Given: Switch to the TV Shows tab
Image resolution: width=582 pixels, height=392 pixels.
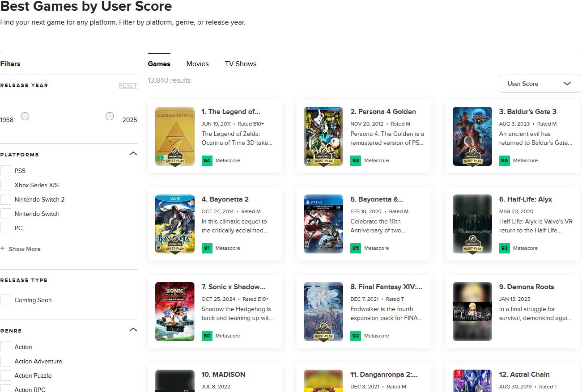Looking at the screenshot, I should pos(241,64).
